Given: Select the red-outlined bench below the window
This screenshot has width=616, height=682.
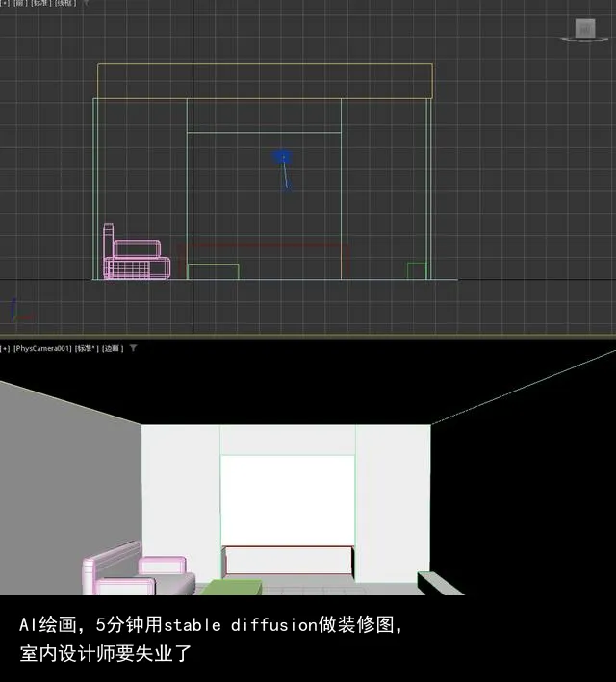Looking at the screenshot, I should click(287, 559).
